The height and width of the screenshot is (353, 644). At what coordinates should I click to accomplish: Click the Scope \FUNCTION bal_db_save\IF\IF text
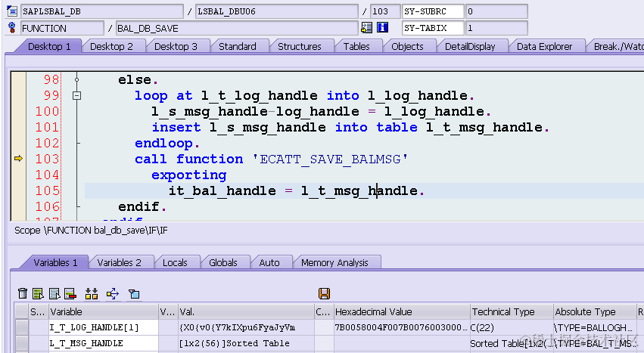(x=91, y=231)
